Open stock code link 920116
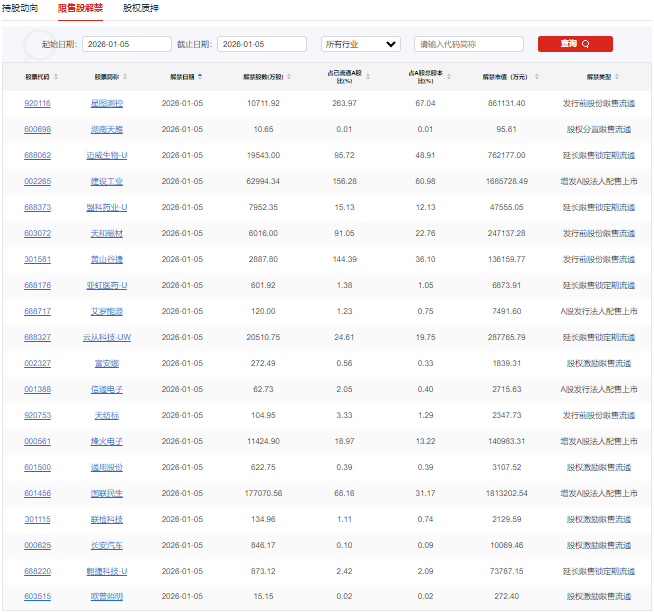Screen dimensions: 654x612 point(37,103)
